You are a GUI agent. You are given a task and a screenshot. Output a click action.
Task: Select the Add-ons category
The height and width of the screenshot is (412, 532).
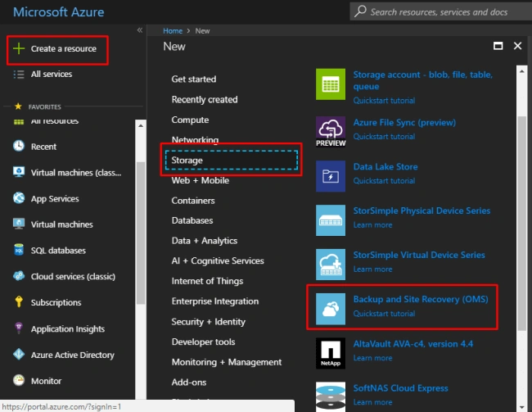tap(189, 383)
